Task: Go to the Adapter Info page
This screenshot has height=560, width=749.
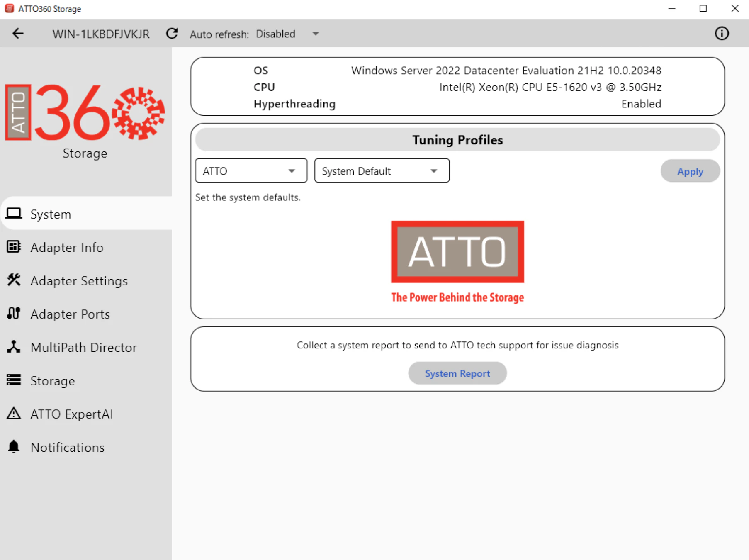Action: [67, 248]
